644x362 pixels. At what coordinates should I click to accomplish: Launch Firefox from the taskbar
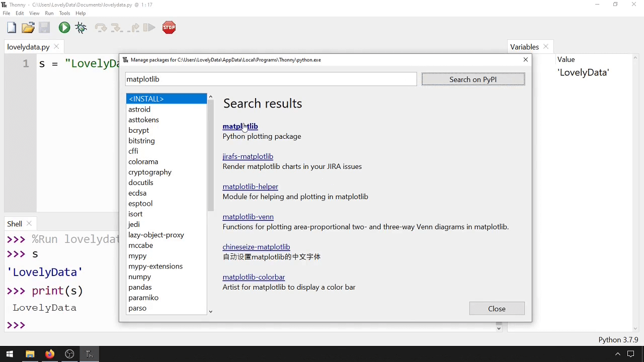point(49,354)
